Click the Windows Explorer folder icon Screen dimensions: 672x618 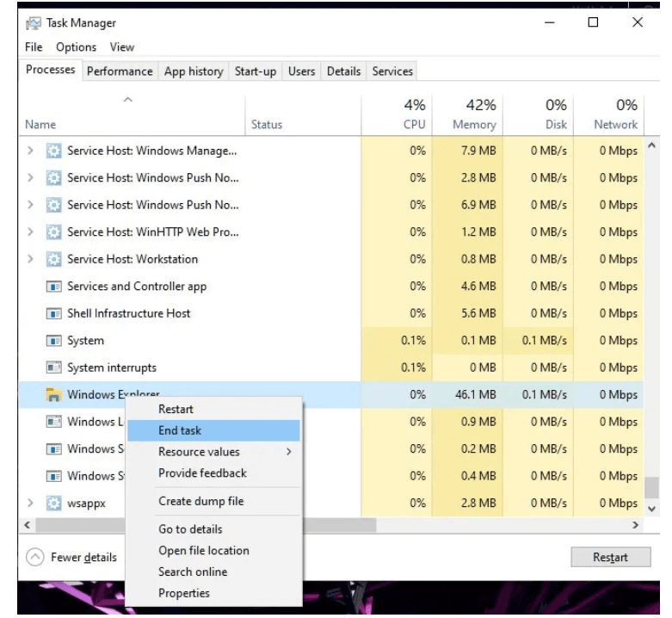(x=53, y=394)
